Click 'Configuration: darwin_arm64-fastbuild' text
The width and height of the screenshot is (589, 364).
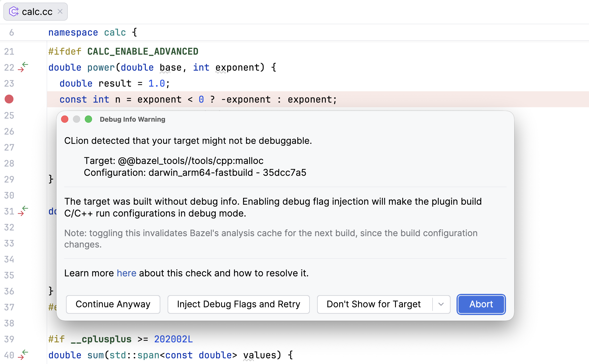pyautogui.click(x=168, y=172)
